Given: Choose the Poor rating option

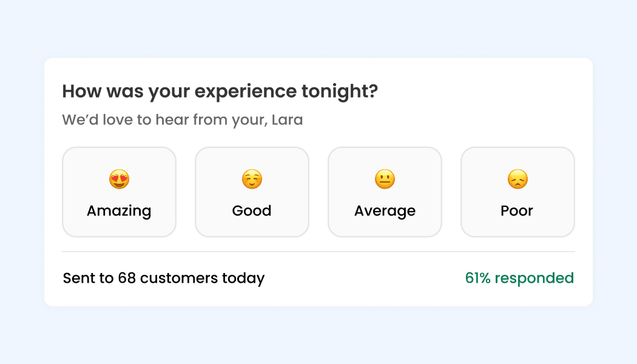Looking at the screenshot, I should pos(517,192).
